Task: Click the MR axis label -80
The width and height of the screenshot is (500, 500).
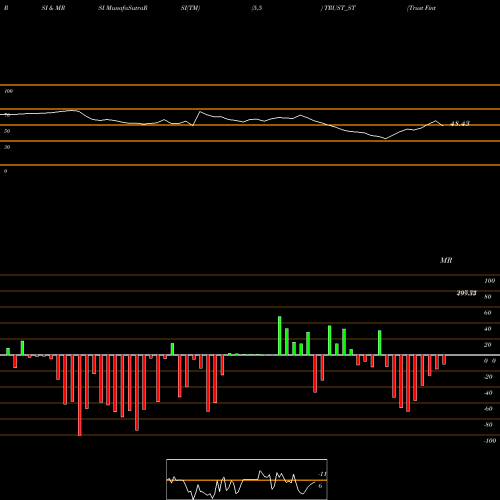Action: coord(488,425)
